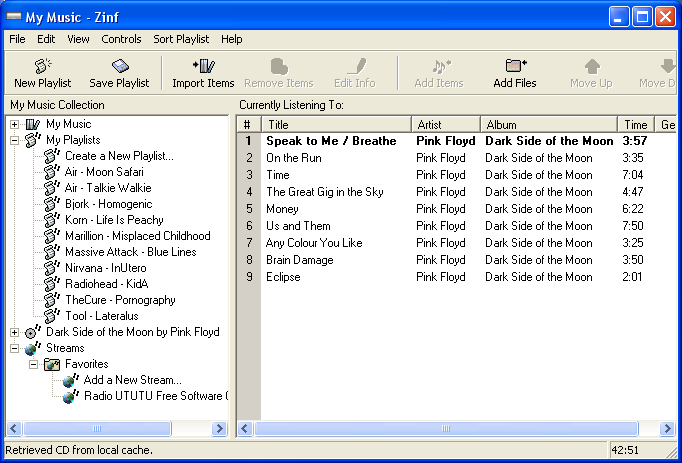Click the Dark Side of the Moon CD icon
Screen dimensions: 682x463
pos(33,332)
